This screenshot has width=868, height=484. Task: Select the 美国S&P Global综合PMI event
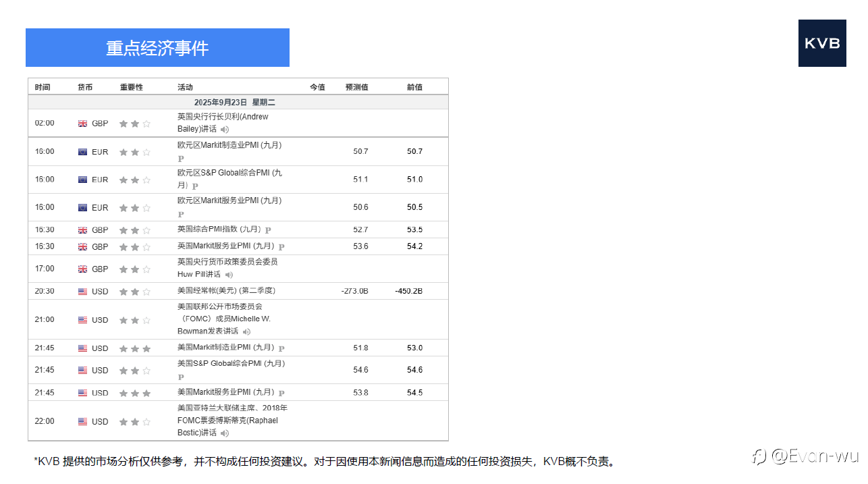(x=231, y=363)
